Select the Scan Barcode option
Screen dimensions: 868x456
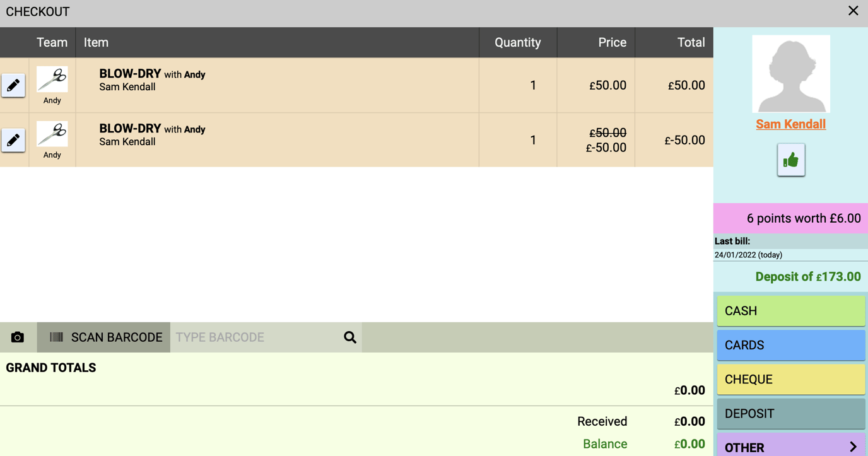[103, 337]
